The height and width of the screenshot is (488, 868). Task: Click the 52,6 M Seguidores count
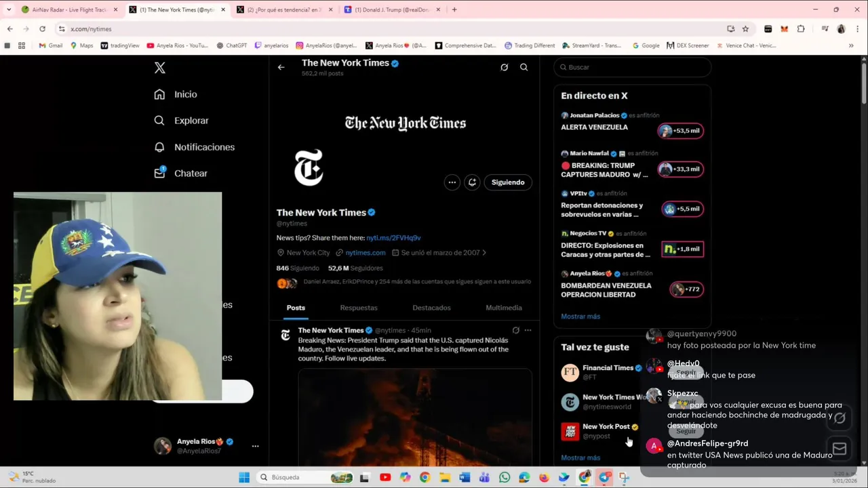click(x=355, y=268)
